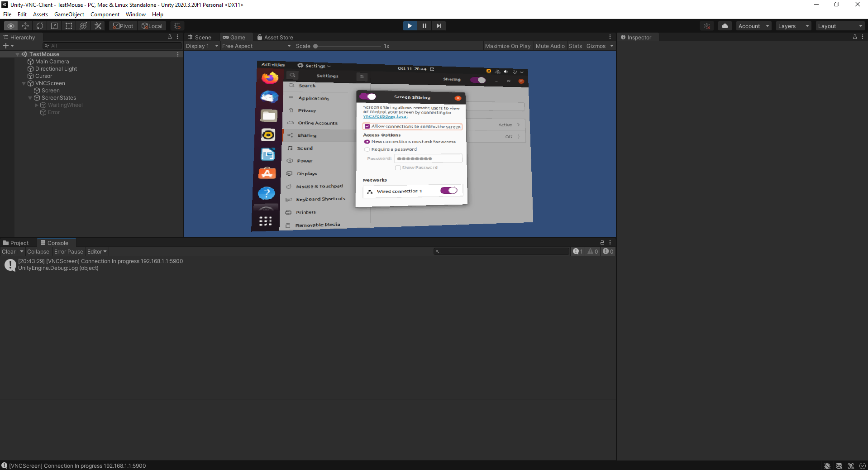Click the Pause button

[424, 26]
